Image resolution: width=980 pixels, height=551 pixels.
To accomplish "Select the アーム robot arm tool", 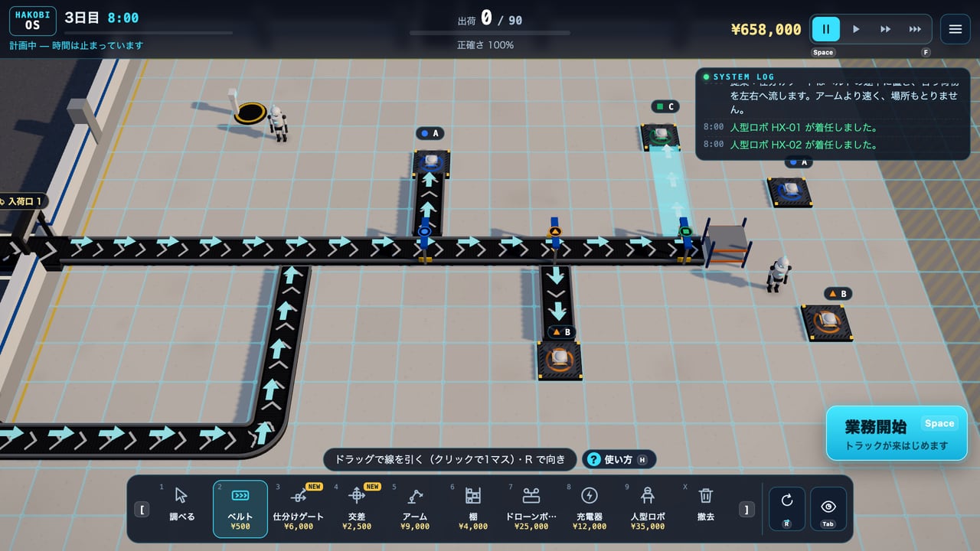I will [x=415, y=509].
